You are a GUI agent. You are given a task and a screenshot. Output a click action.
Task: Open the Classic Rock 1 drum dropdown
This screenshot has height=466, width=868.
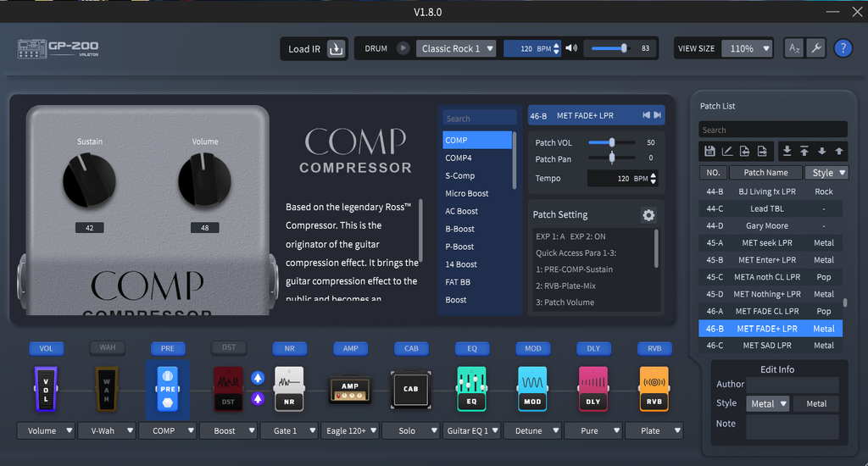coord(456,48)
